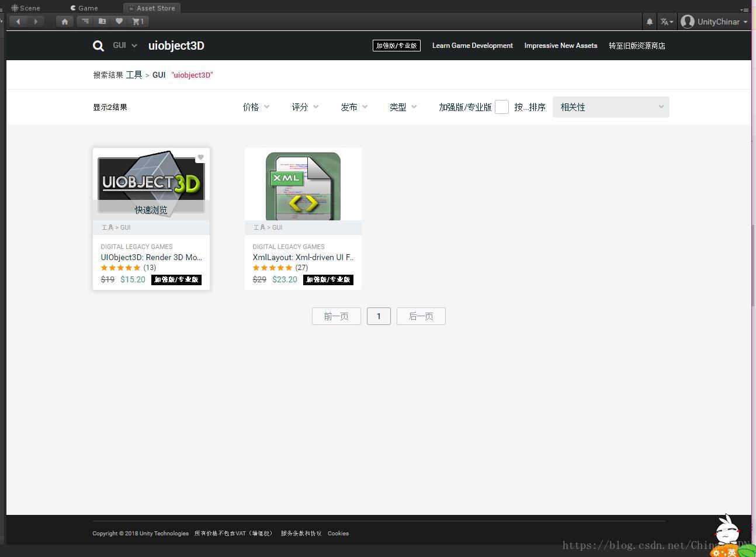756x557 pixels.
Task: Expand the 类型 filter dropdown
Action: click(x=404, y=107)
